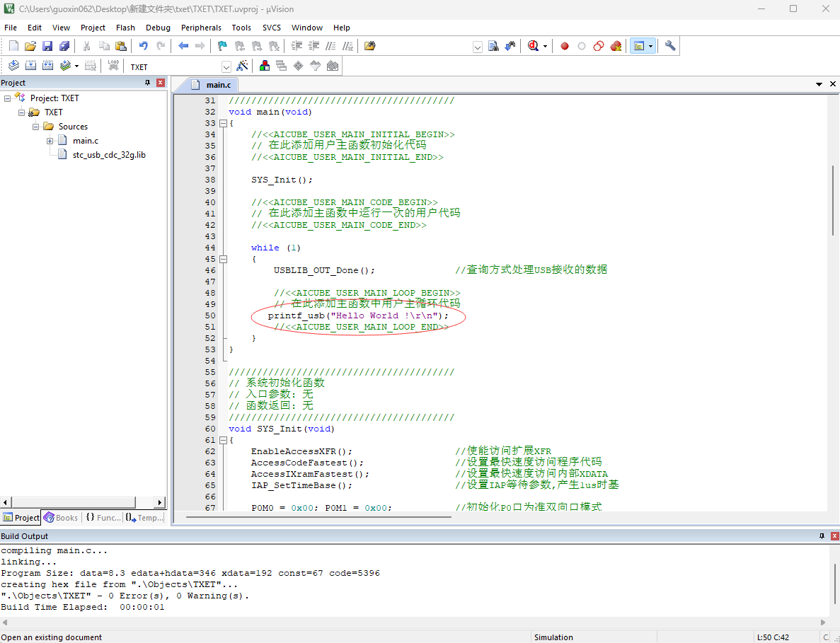The height and width of the screenshot is (643, 840).
Task: Open the Manage Project Items icon
Action: (x=265, y=66)
